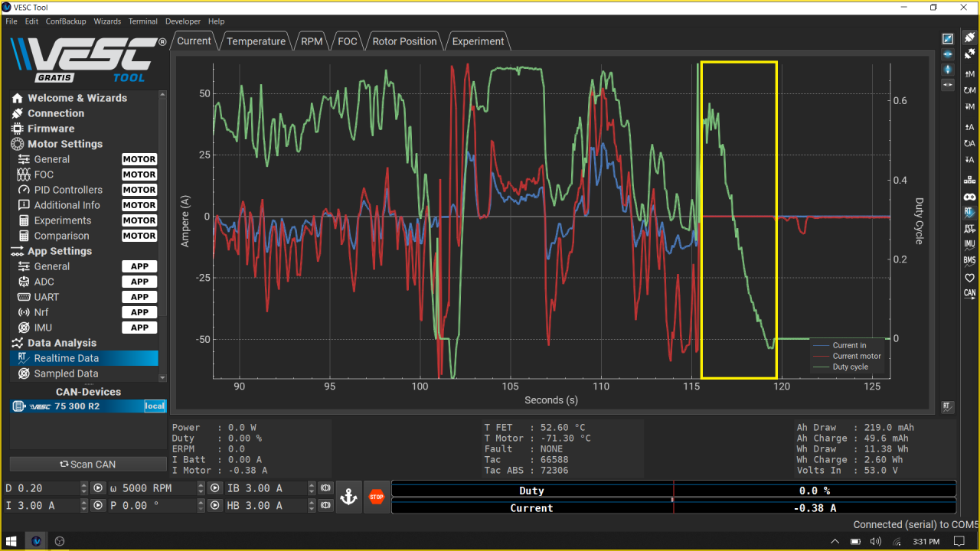Click the connect plug icon in right toolbar
This screenshot has width=980, height=551.
[969, 37]
